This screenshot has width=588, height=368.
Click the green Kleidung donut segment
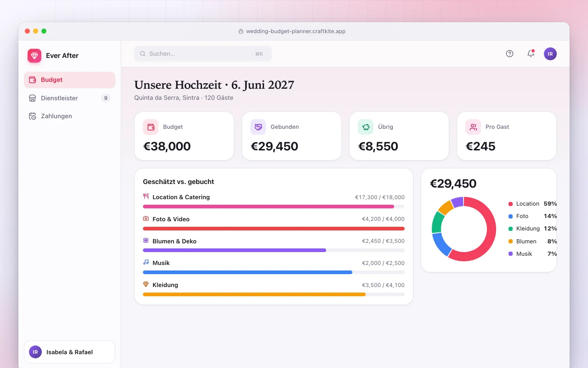437,222
